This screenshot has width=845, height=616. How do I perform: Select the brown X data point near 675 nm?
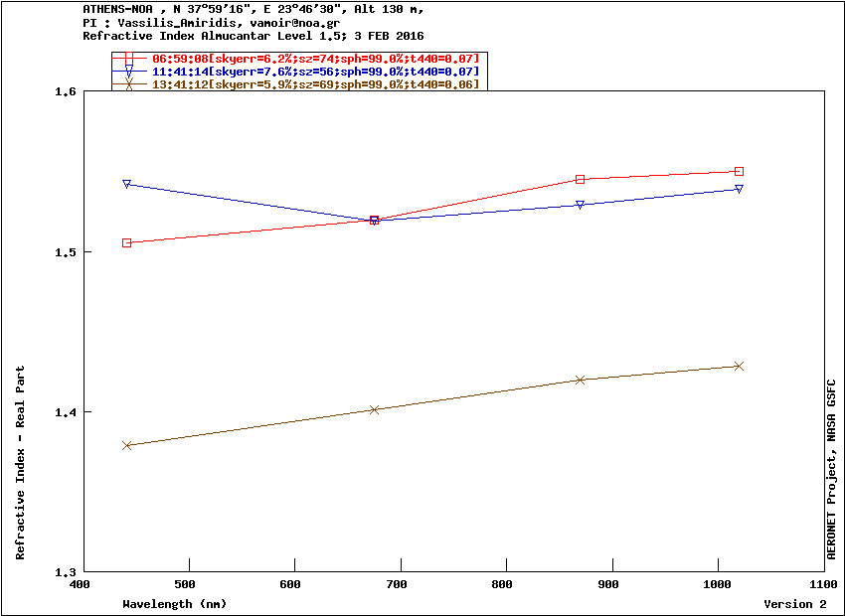click(375, 409)
